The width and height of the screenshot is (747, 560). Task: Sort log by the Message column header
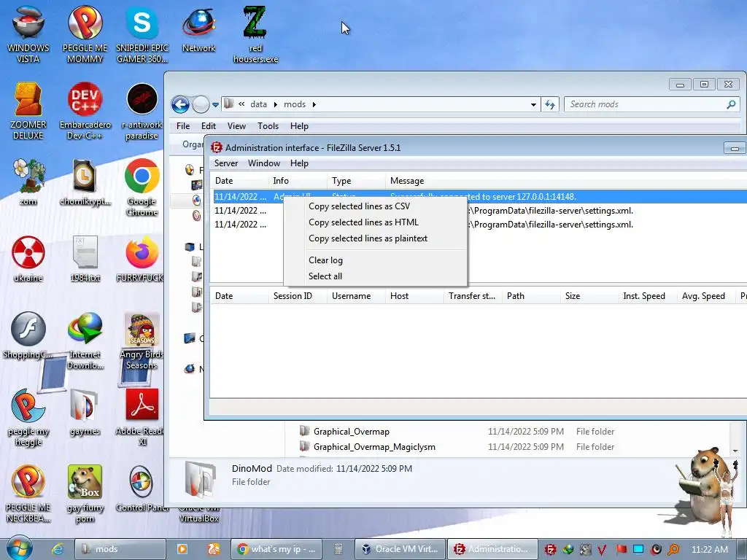coord(566,181)
